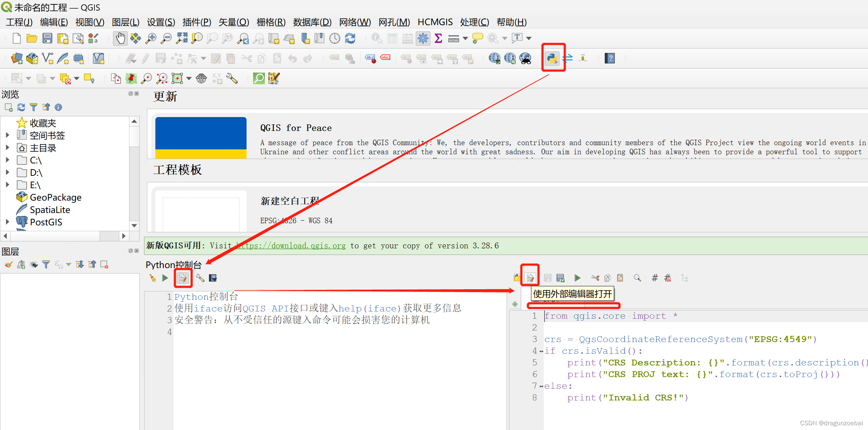Clear the Python console with broom icon

point(153,278)
